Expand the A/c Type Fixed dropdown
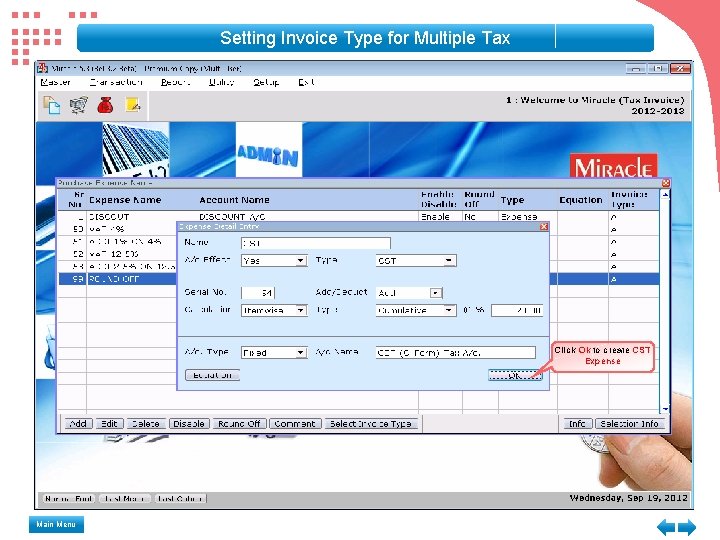The width and height of the screenshot is (720, 540). pyautogui.click(x=300, y=353)
